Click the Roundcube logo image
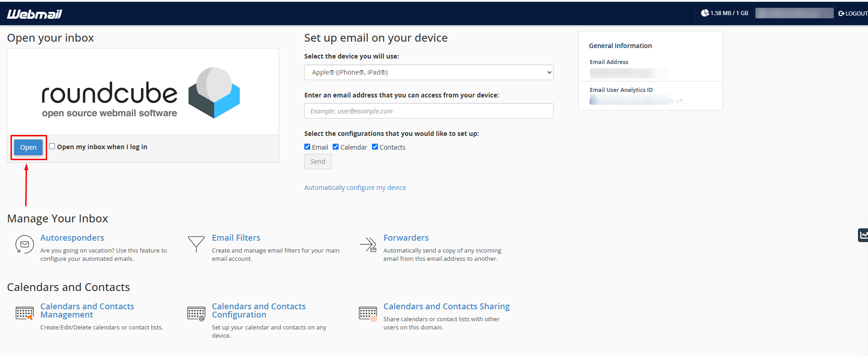 (141, 92)
